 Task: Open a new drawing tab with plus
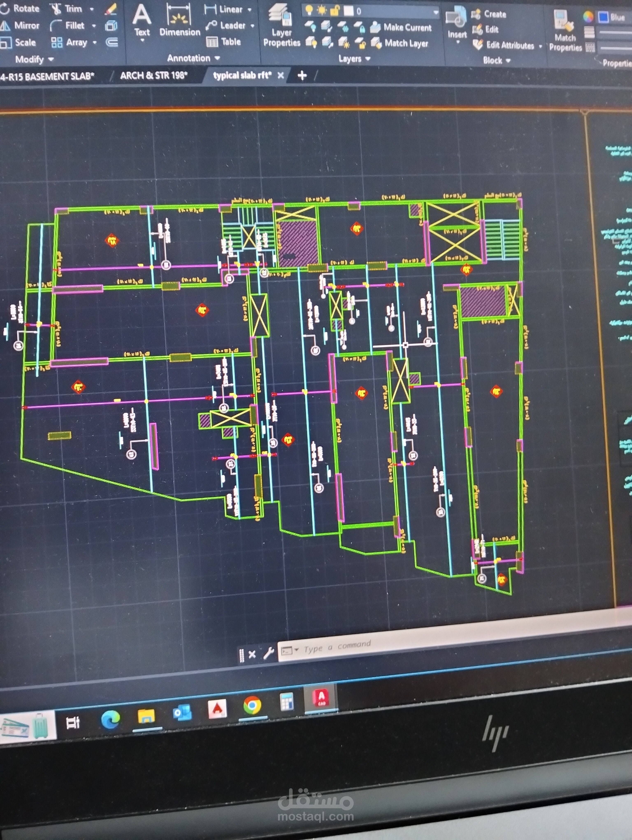click(x=302, y=76)
